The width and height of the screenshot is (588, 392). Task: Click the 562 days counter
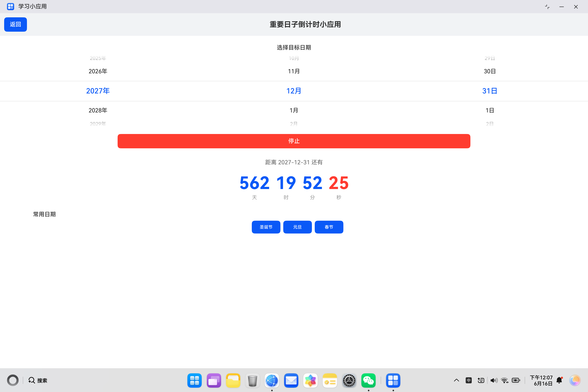coord(254,183)
